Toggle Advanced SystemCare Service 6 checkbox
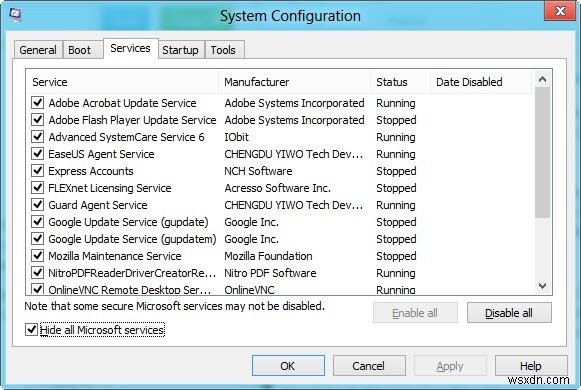This screenshot has width=581, height=390. coord(37,137)
